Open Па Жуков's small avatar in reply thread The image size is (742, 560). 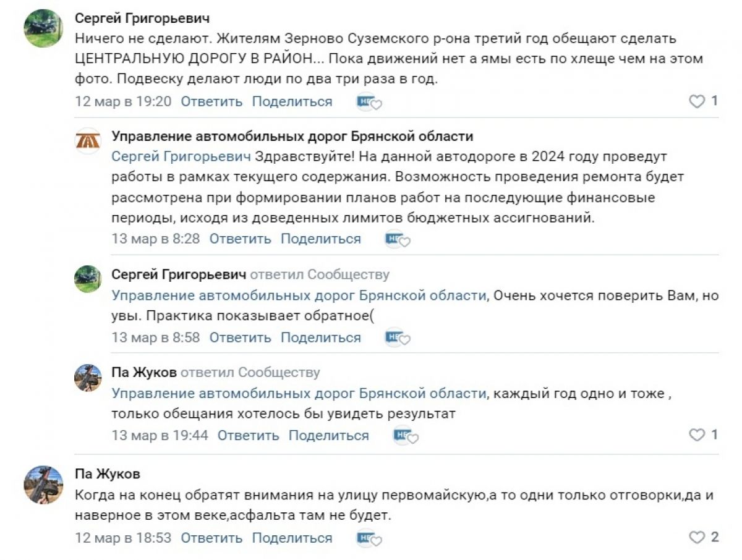(x=87, y=377)
